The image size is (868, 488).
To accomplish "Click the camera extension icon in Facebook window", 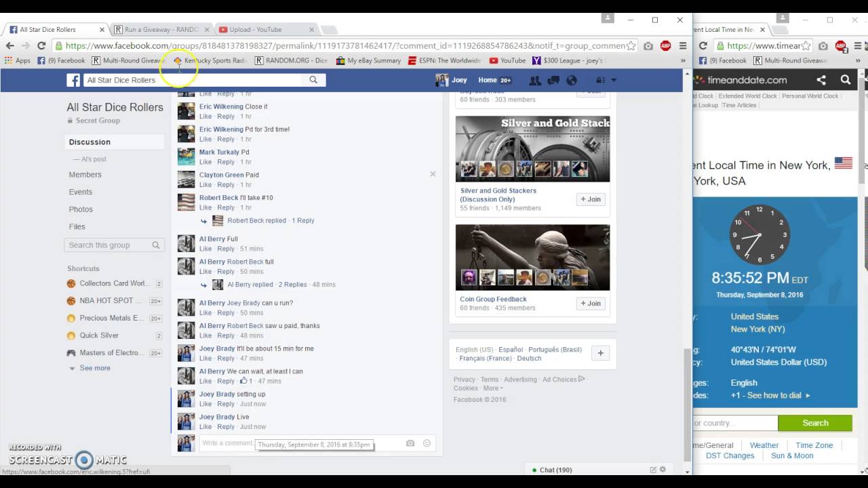I will (x=648, y=45).
